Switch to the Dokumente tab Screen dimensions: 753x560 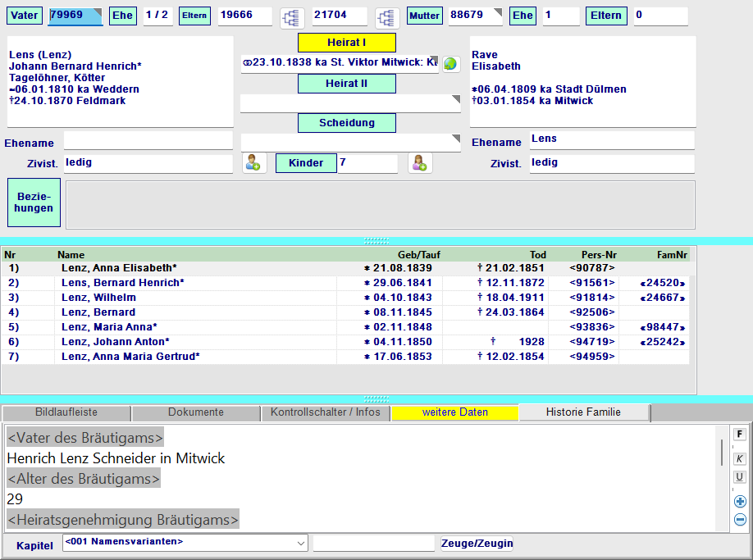pos(195,412)
